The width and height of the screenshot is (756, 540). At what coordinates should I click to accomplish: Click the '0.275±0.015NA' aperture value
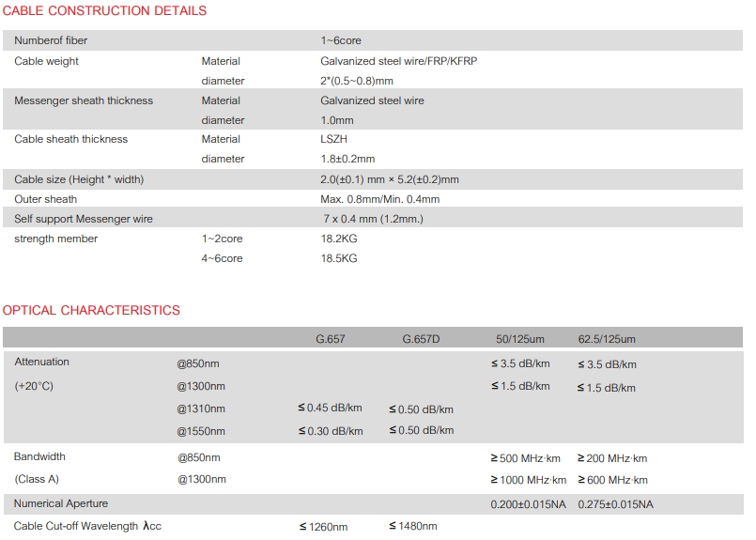pos(615,504)
